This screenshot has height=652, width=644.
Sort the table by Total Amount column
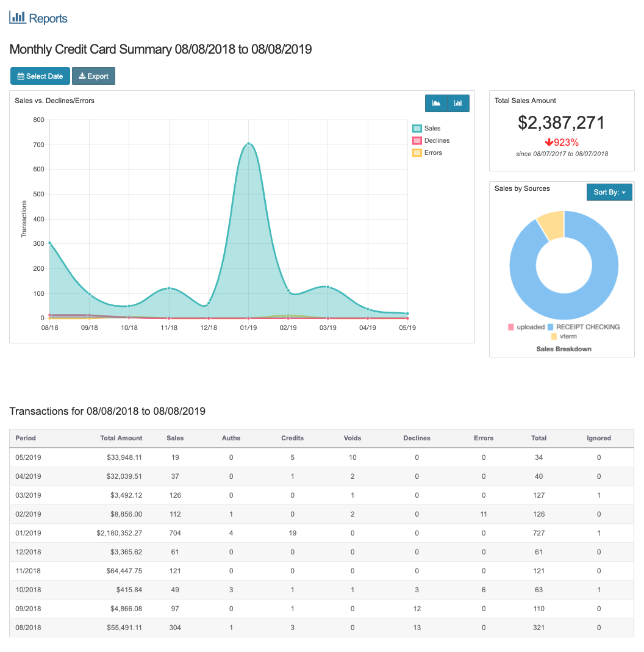[120, 438]
